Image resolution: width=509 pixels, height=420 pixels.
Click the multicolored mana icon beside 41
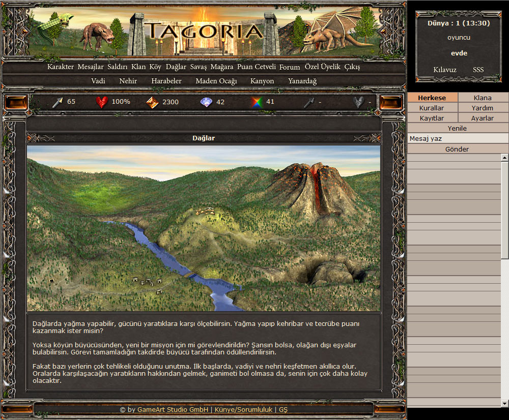click(257, 102)
